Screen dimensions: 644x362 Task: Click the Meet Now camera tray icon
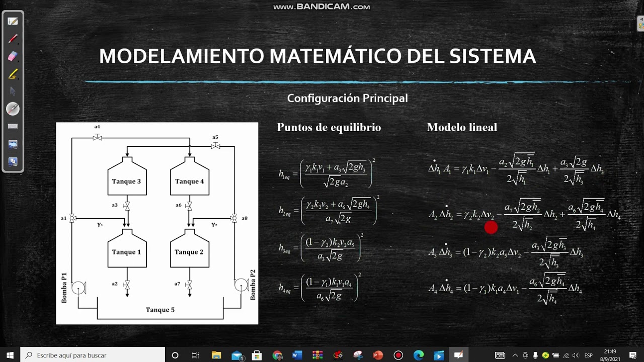526,355
